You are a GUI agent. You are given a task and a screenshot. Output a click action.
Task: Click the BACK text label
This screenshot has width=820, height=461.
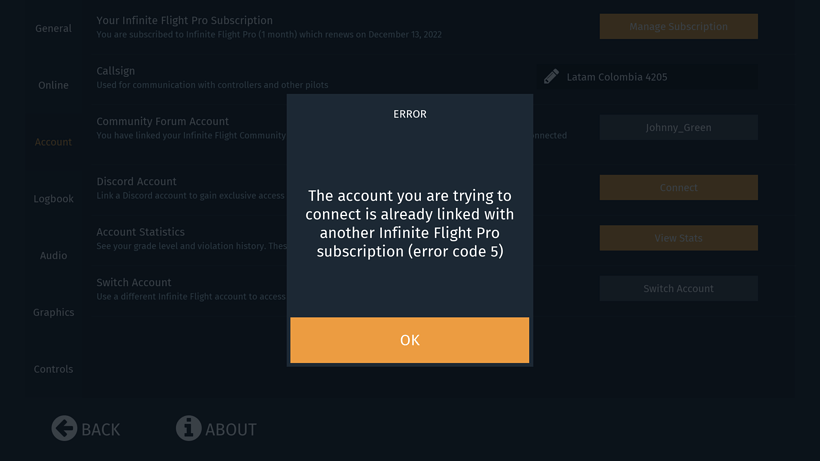(100, 430)
